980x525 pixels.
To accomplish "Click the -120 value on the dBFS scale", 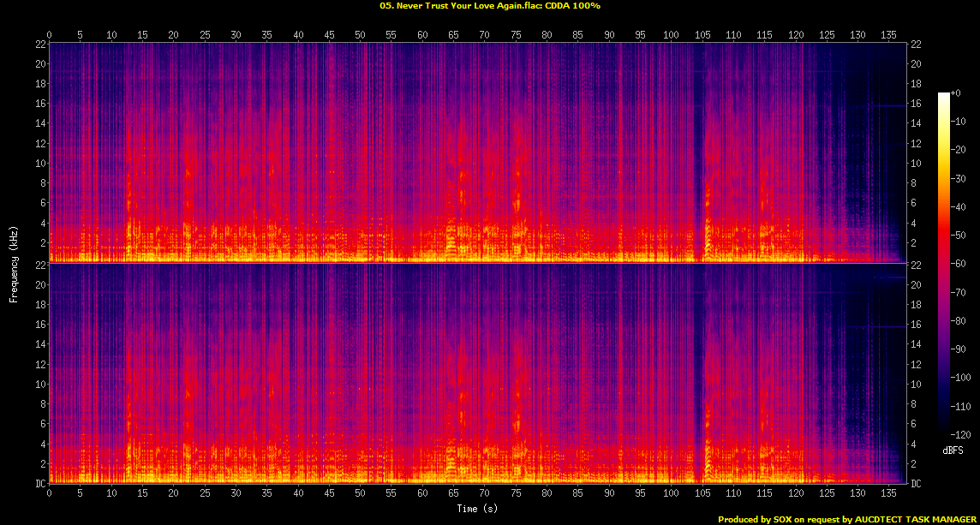I will [x=959, y=434].
